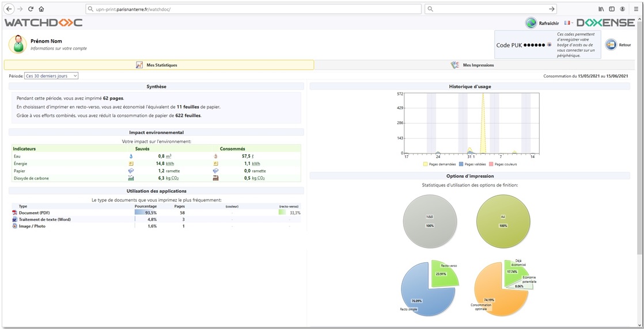Reveal PUK code with eye icon
Image resolution: width=644 pixels, height=329 pixels.
549,45
